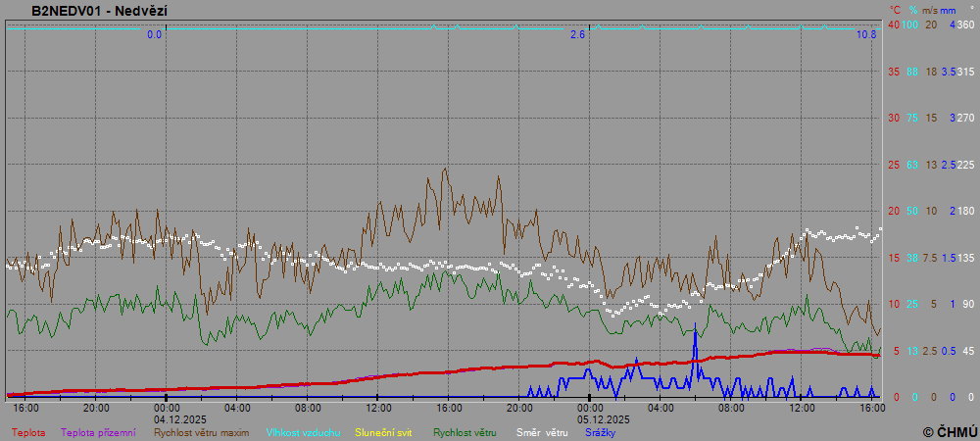Click the Teplota legend label
This screenshot has width=980, height=441.
(x=28, y=432)
